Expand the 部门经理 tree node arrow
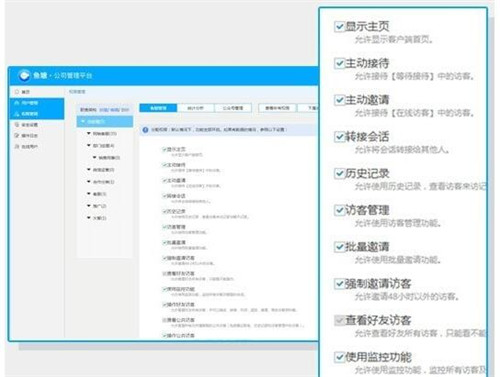This screenshot has width=500, height=377. 89,145
